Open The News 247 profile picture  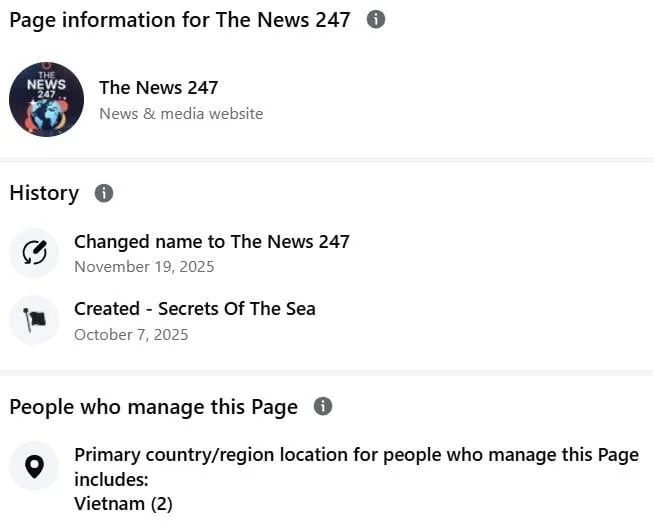point(46,99)
